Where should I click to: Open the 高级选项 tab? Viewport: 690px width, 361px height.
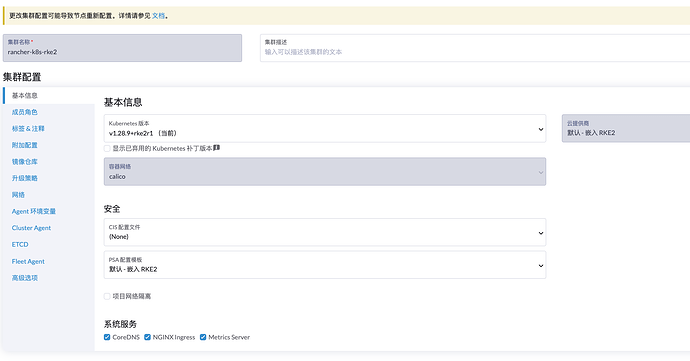[25, 278]
